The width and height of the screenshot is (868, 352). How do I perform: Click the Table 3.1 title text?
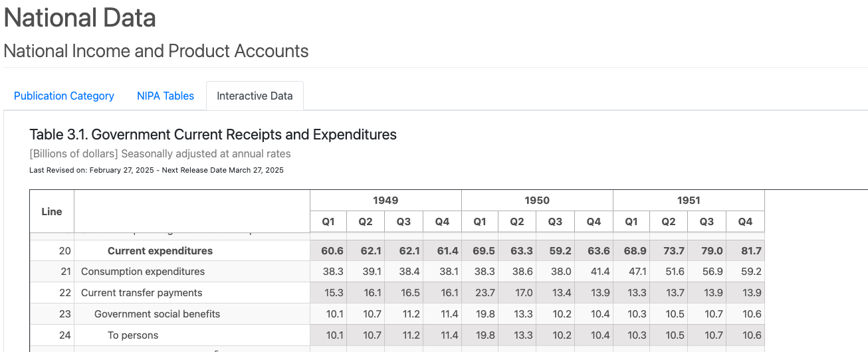[213, 135]
